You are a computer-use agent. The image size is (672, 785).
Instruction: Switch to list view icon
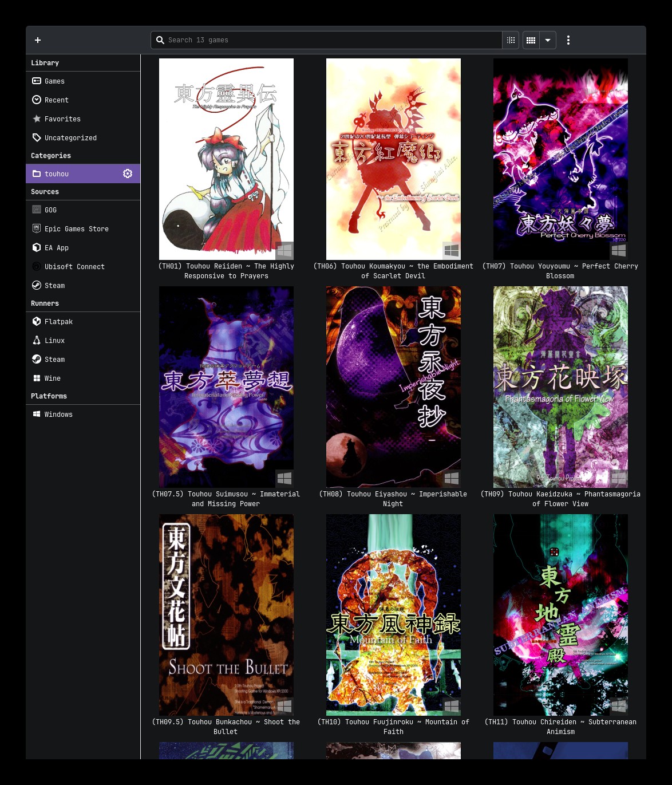pyautogui.click(x=511, y=40)
